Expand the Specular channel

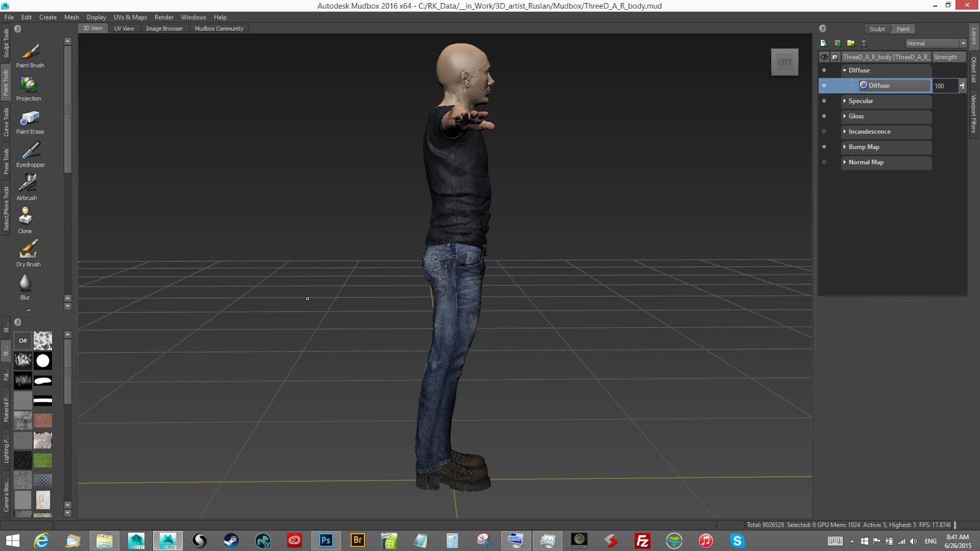coord(845,101)
